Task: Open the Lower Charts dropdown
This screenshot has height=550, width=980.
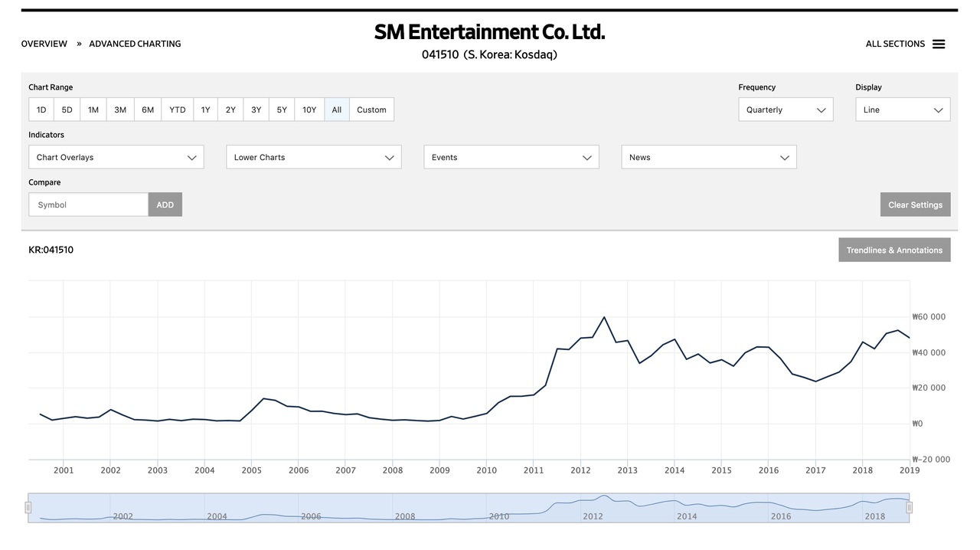Action: 314,157
